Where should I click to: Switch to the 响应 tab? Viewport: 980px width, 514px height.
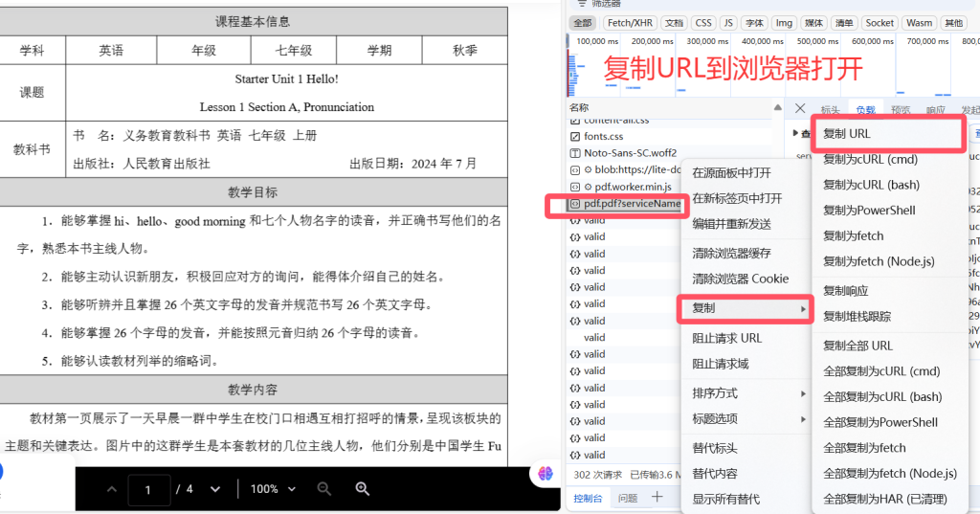[936, 110]
